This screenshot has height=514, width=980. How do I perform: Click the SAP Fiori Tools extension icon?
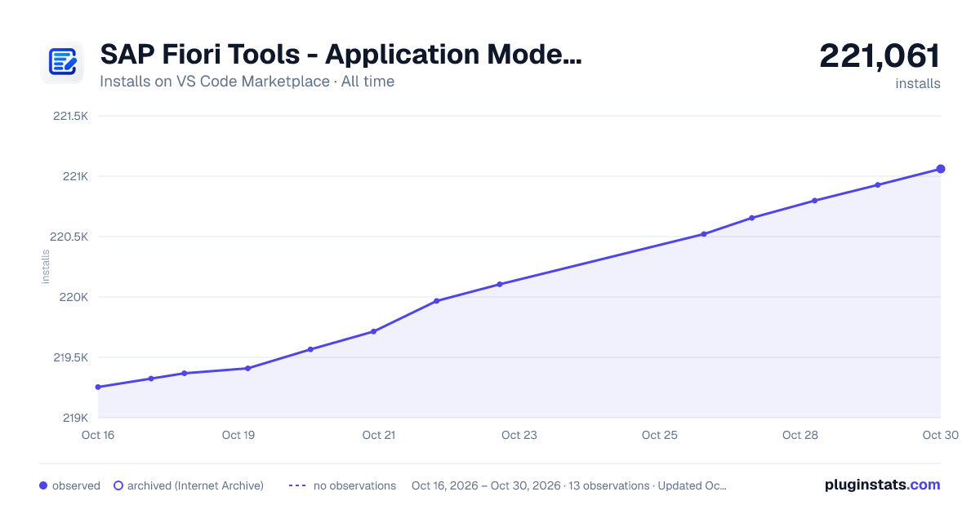click(62, 62)
